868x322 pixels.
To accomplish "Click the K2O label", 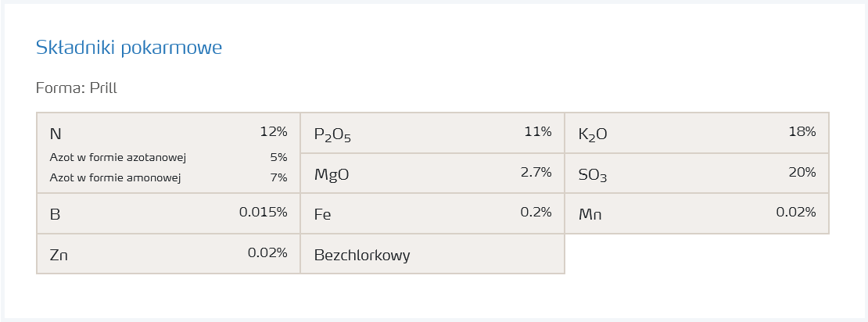I will [x=593, y=134].
